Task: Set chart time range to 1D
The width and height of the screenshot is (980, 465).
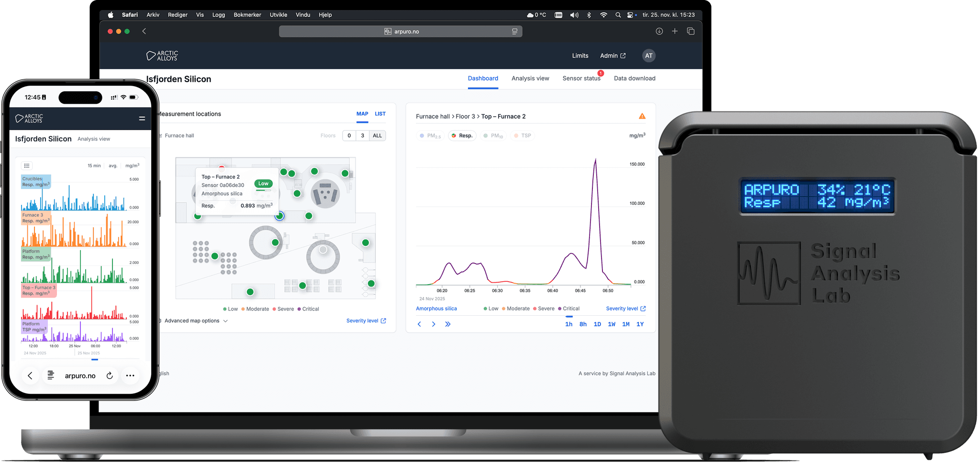Action: [x=597, y=324]
